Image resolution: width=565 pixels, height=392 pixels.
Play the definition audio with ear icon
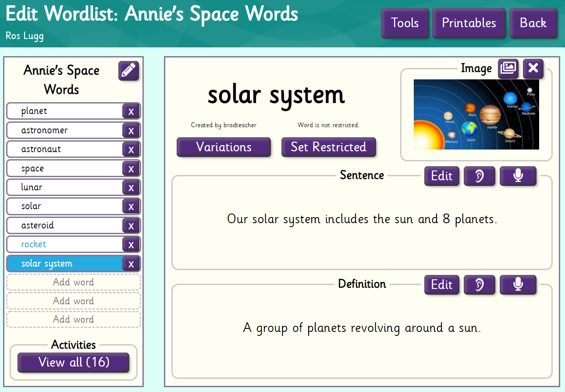click(479, 285)
